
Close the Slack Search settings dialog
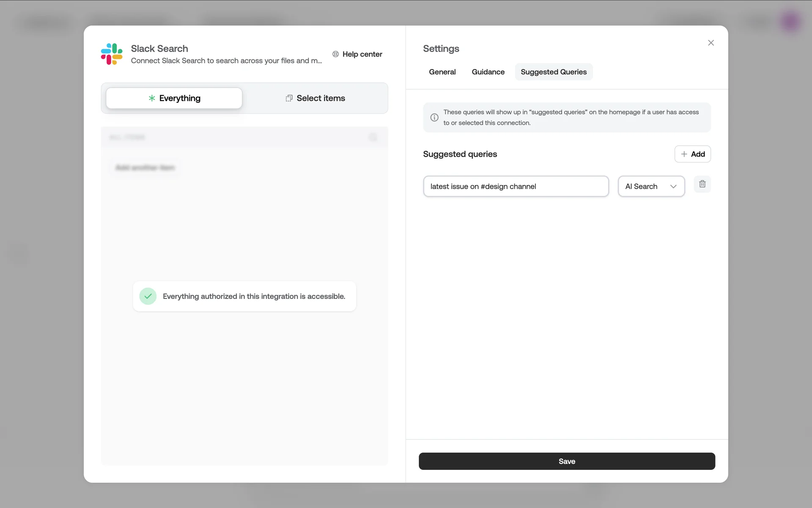pos(711,43)
